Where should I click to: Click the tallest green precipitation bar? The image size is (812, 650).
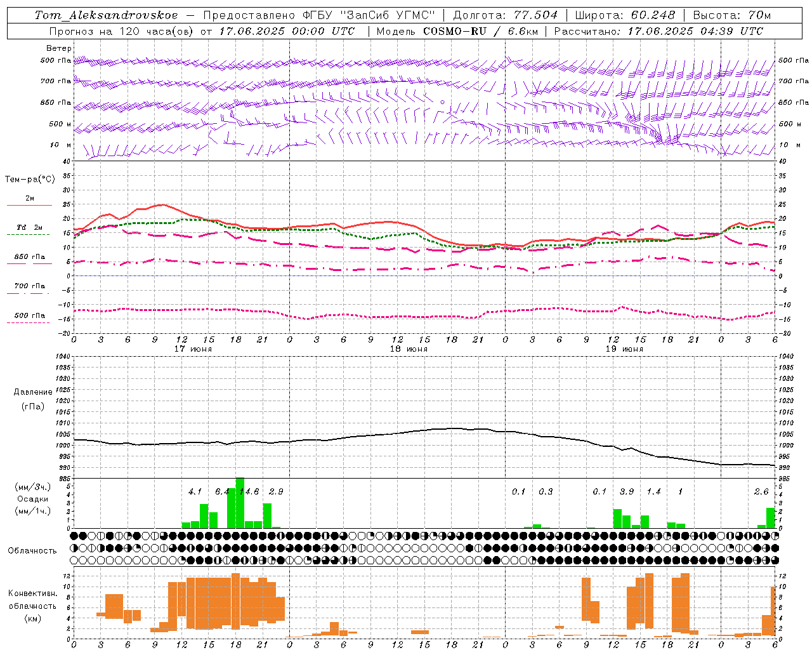click(x=240, y=503)
